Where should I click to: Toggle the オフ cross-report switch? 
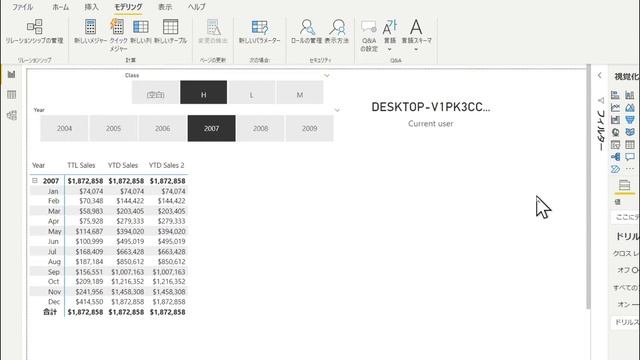pyautogui.click(x=634, y=270)
